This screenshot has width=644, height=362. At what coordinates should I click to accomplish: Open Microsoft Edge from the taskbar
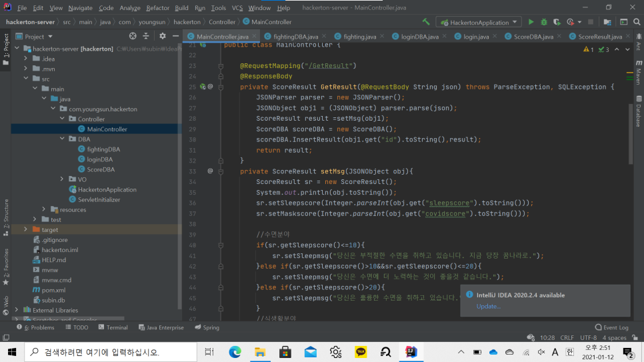[235, 352]
